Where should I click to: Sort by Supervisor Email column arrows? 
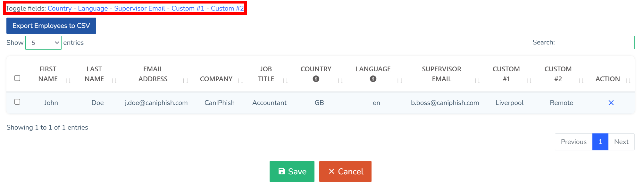click(477, 81)
